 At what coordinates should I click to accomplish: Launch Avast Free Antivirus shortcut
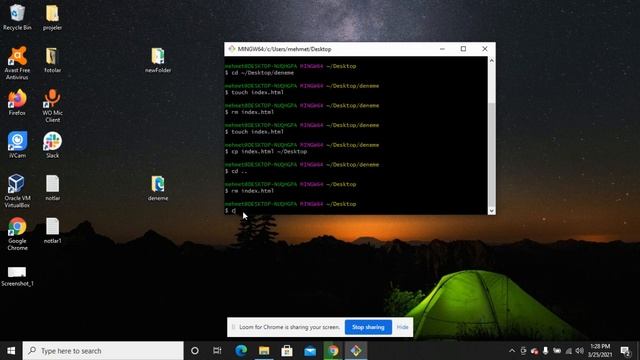(x=17, y=63)
